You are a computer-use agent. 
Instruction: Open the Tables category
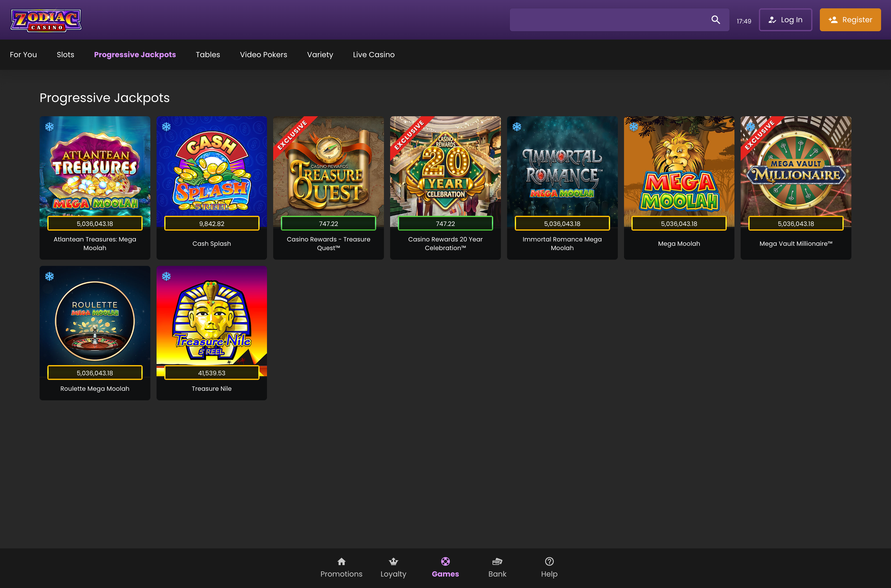click(x=208, y=55)
